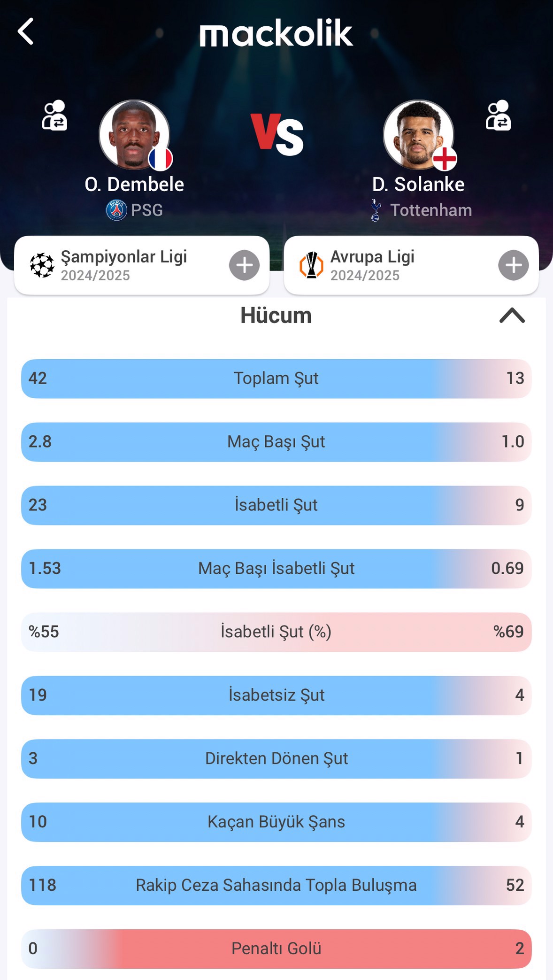The width and height of the screenshot is (553, 980).
Task: Open O. Dembele name link
Action: 134,185
